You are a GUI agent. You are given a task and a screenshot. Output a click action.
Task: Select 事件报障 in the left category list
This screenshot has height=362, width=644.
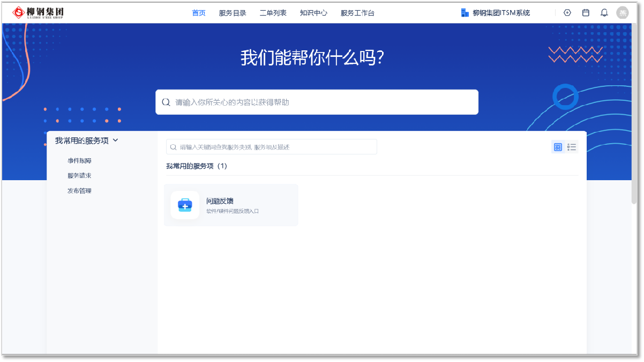pos(79,160)
